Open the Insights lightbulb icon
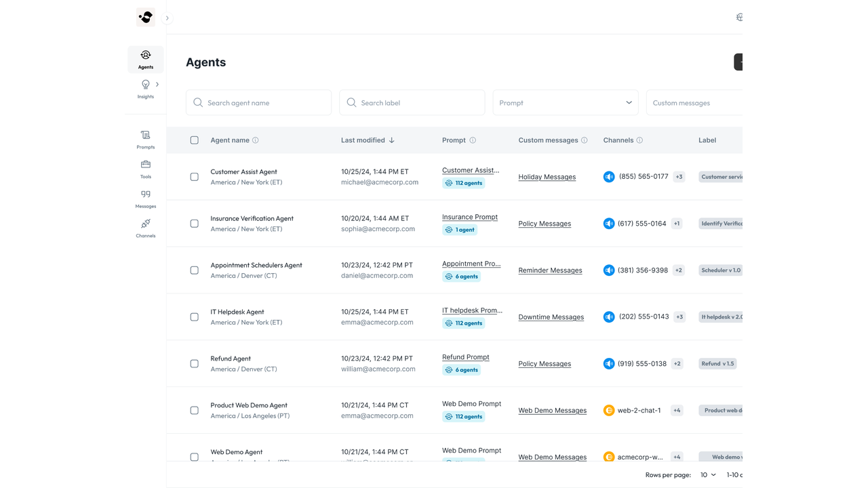Viewport: 868px width, 488px height. (146, 85)
